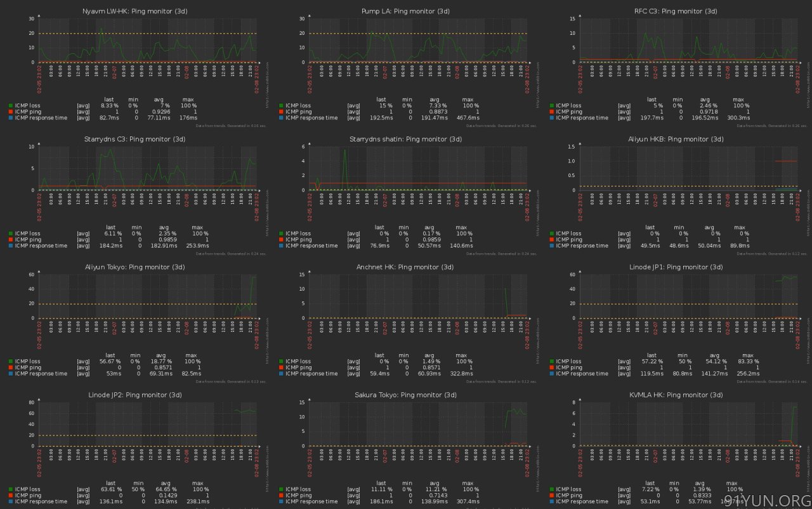812x509 pixels.
Task: Select green ICMP loss legend square for Starrydns C3
Action: pyautogui.click(x=11, y=234)
